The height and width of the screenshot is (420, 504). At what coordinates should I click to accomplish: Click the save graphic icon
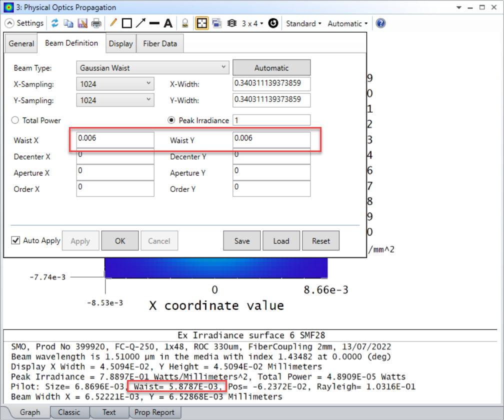(x=82, y=23)
